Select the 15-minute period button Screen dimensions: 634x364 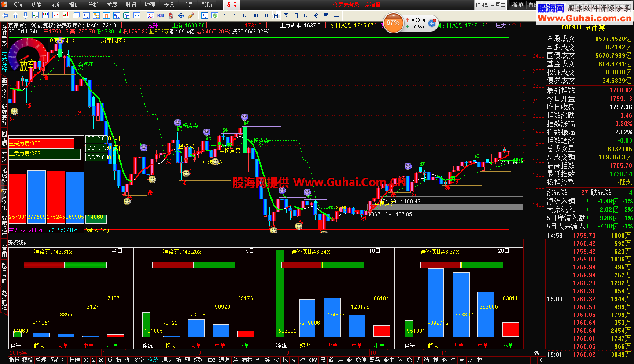click(x=245, y=15)
